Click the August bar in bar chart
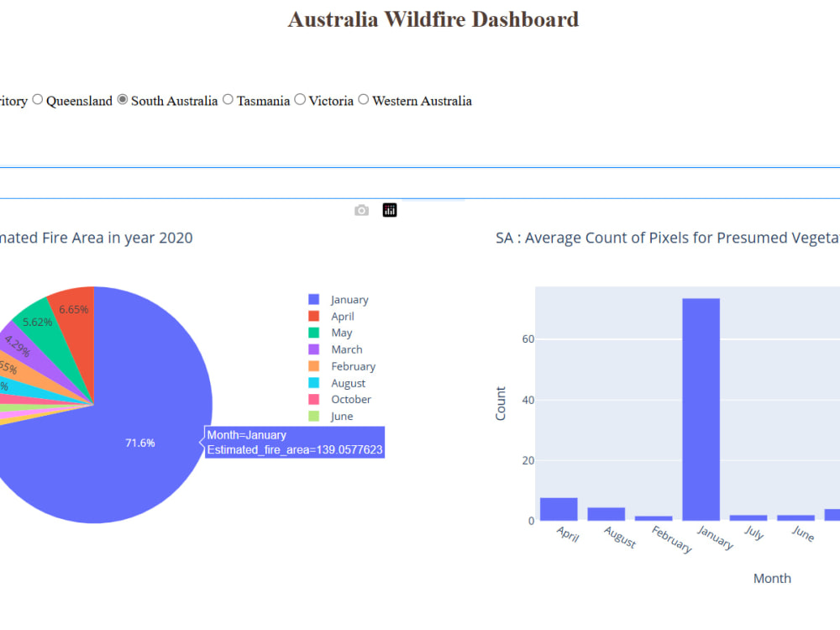Image resolution: width=840 pixels, height=630 pixels. (x=606, y=514)
